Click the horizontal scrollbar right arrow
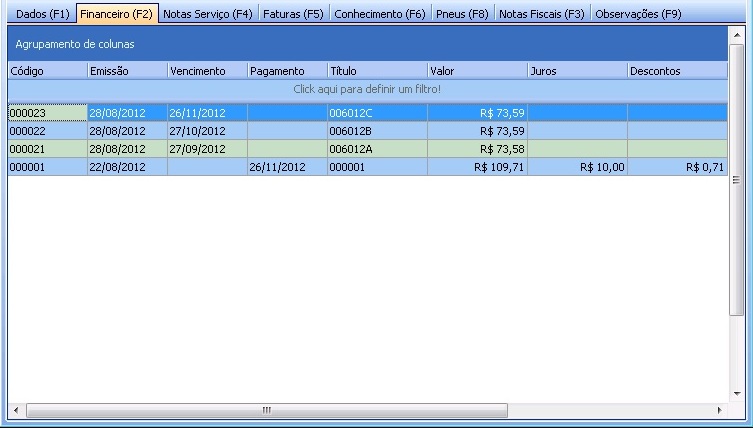The height and width of the screenshot is (428, 753). coord(720,410)
